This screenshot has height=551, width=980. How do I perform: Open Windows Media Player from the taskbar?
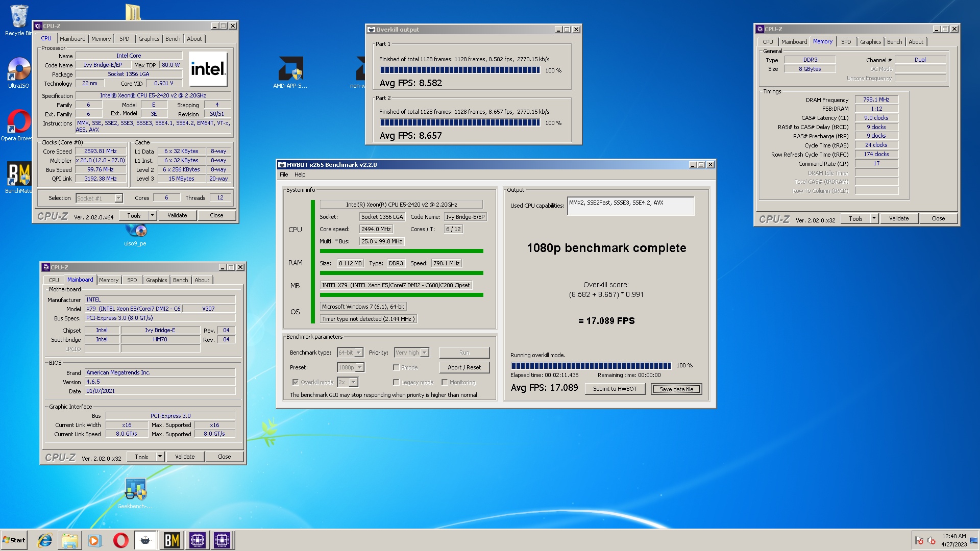[95, 540]
